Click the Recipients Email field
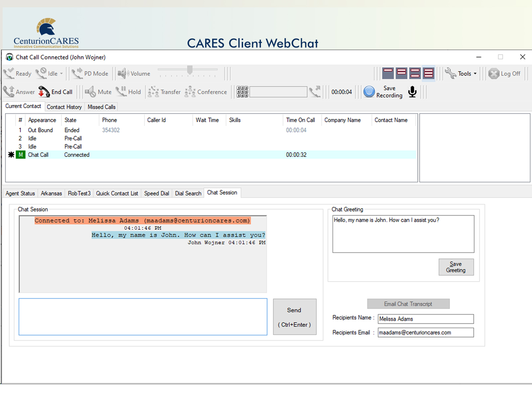532x399 pixels. coord(426,332)
